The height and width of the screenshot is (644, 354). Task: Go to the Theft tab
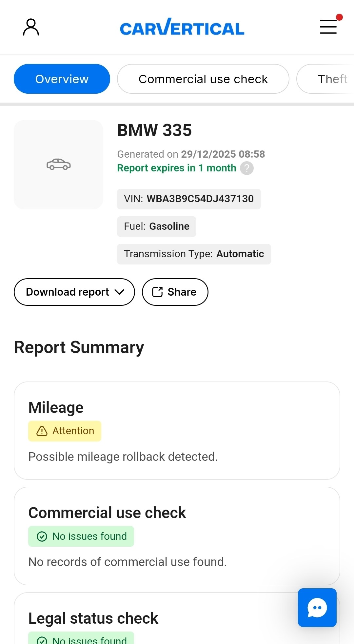(x=332, y=79)
